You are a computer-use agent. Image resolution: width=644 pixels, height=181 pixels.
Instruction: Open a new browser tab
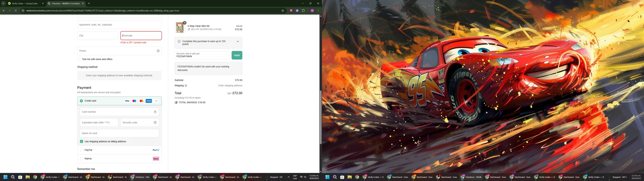tap(89, 3)
